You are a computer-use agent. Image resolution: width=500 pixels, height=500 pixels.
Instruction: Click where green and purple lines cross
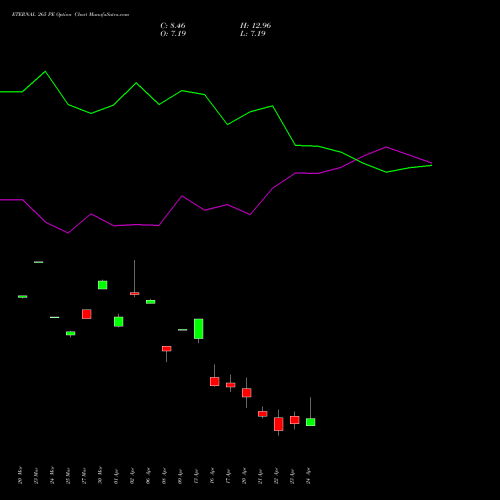pos(356,160)
